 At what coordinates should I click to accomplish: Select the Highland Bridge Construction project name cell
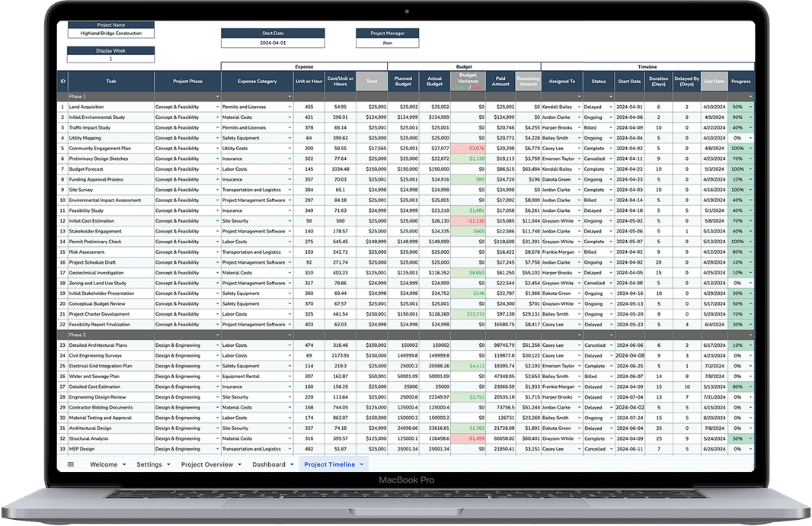click(x=111, y=31)
